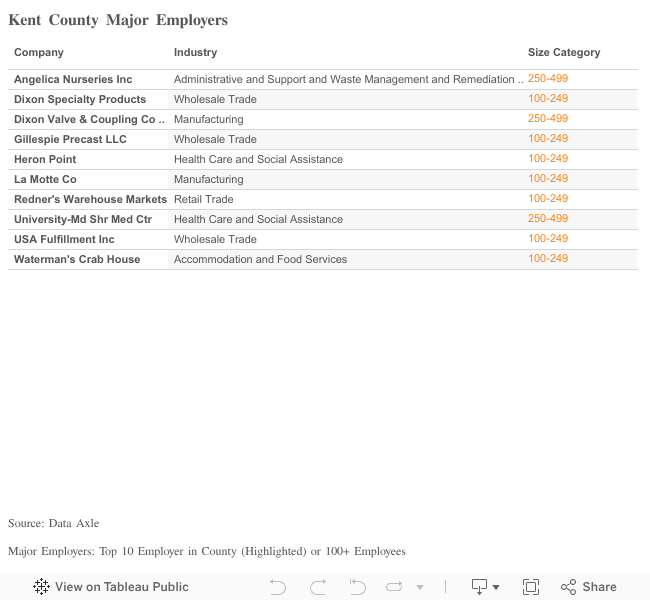Click the Revert view icon
Viewport: 650px width, 600px height.
tap(357, 587)
